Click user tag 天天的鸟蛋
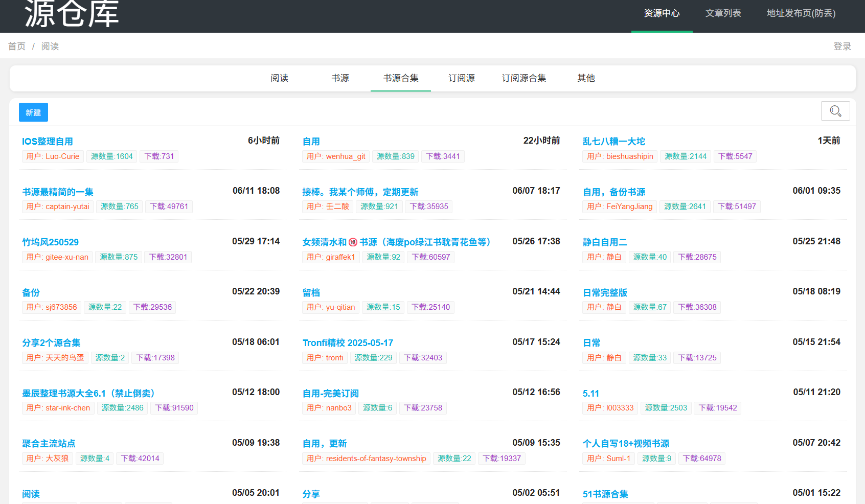Screen dimensions: 865x504 (x=55, y=358)
